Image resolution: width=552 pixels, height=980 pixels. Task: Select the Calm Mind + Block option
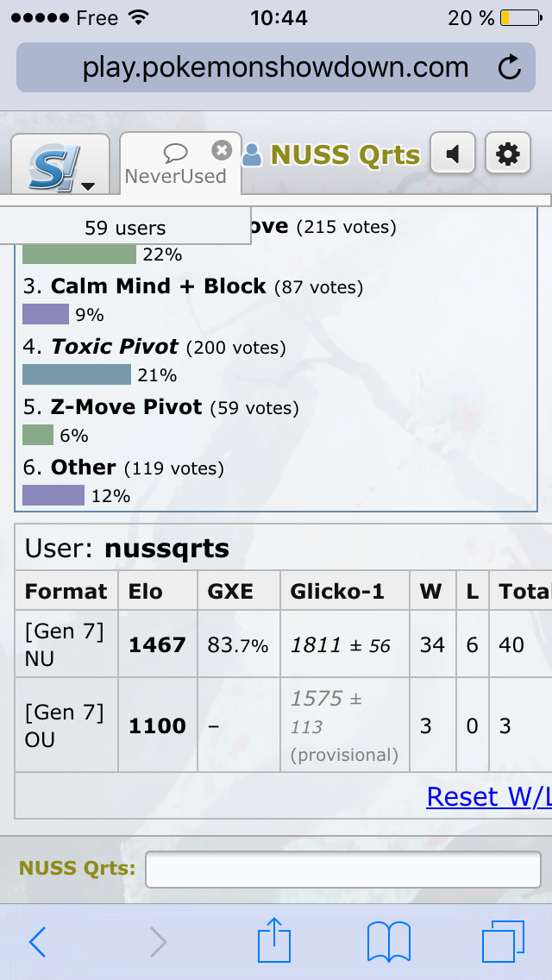point(158,286)
